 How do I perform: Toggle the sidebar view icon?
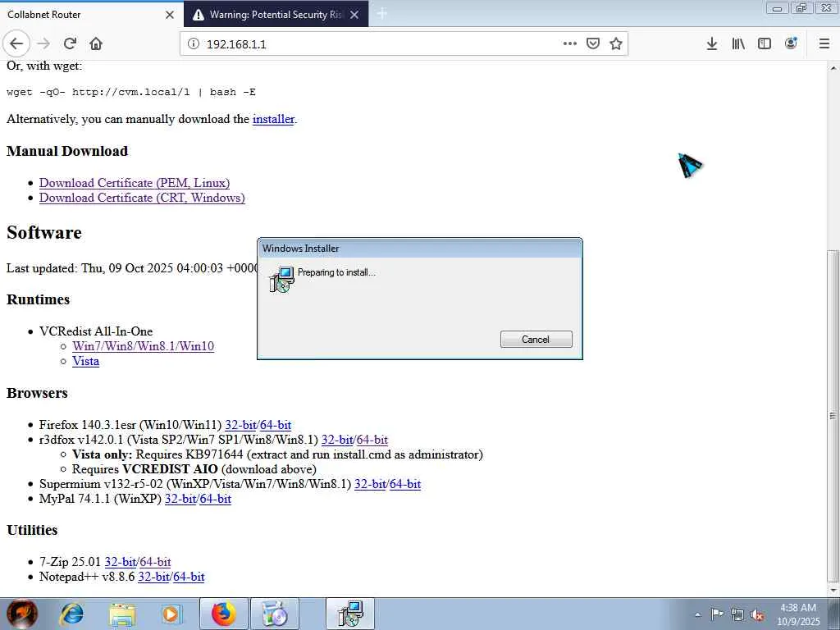(765, 43)
